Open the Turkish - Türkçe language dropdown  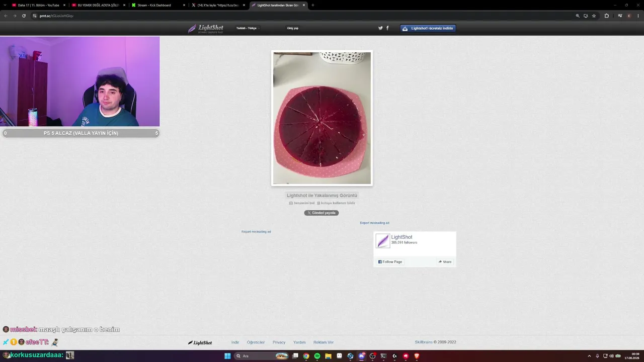pyautogui.click(x=247, y=28)
